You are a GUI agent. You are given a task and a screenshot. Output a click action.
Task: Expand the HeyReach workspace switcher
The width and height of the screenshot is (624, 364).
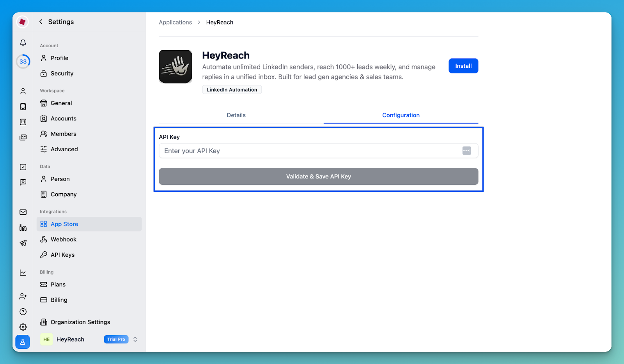click(x=135, y=339)
